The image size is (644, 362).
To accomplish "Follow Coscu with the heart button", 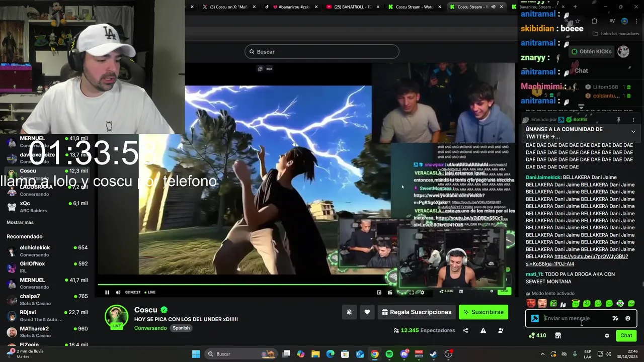I will [x=367, y=312].
